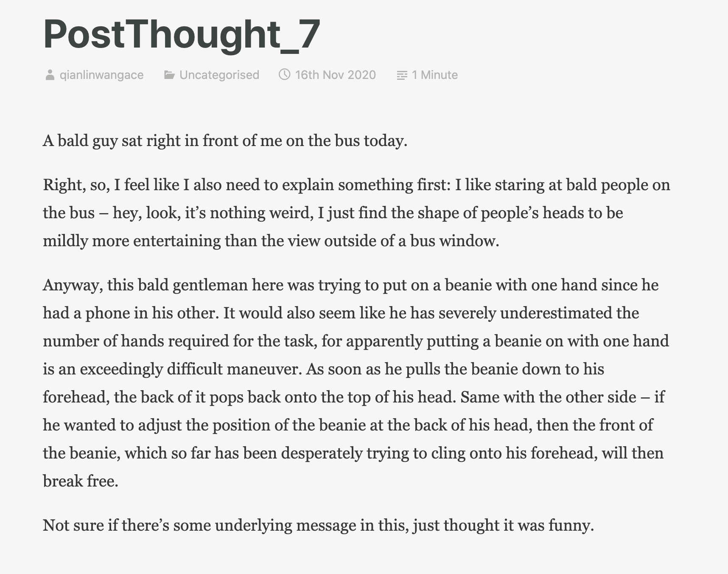Click the opening sentence about the bald guy
The image size is (728, 574).
point(225,141)
